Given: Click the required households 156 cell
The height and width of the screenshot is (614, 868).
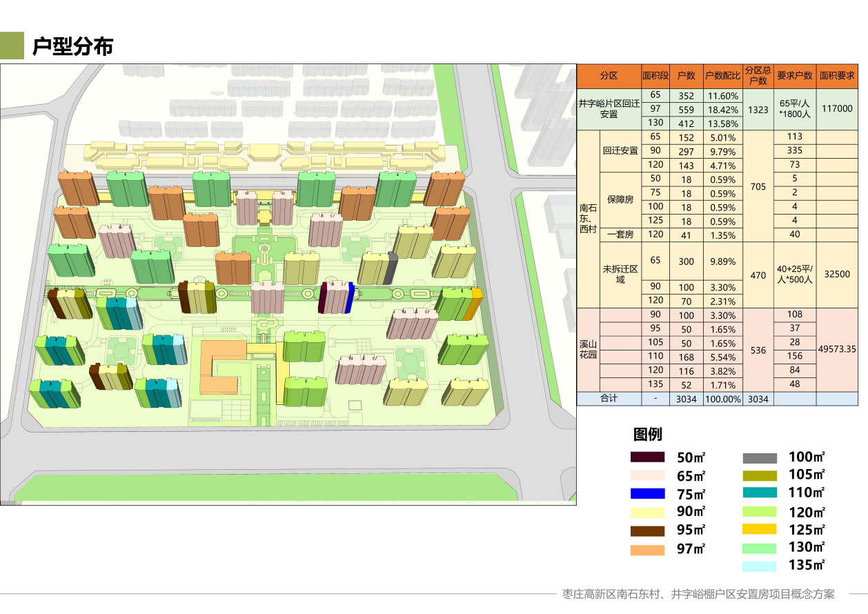Looking at the screenshot, I should [795, 356].
